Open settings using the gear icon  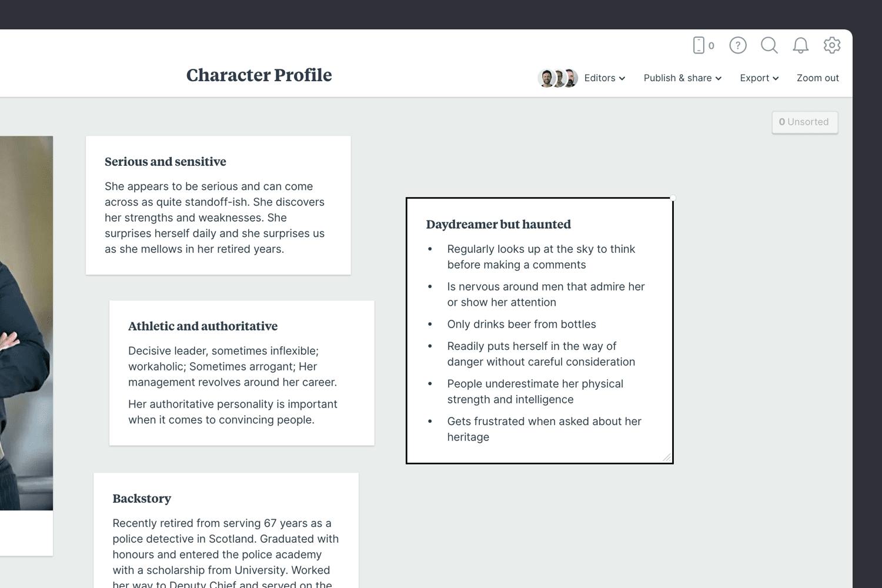pyautogui.click(x=832, y=45)
